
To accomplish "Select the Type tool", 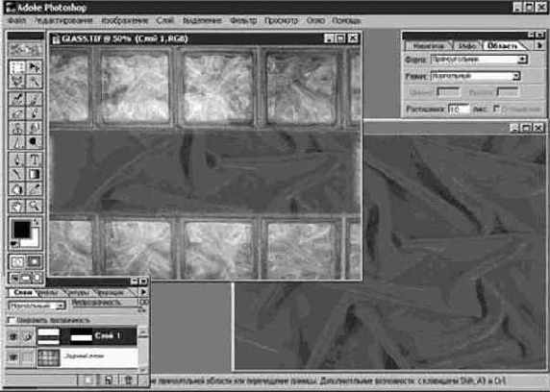I will point(34,159).
